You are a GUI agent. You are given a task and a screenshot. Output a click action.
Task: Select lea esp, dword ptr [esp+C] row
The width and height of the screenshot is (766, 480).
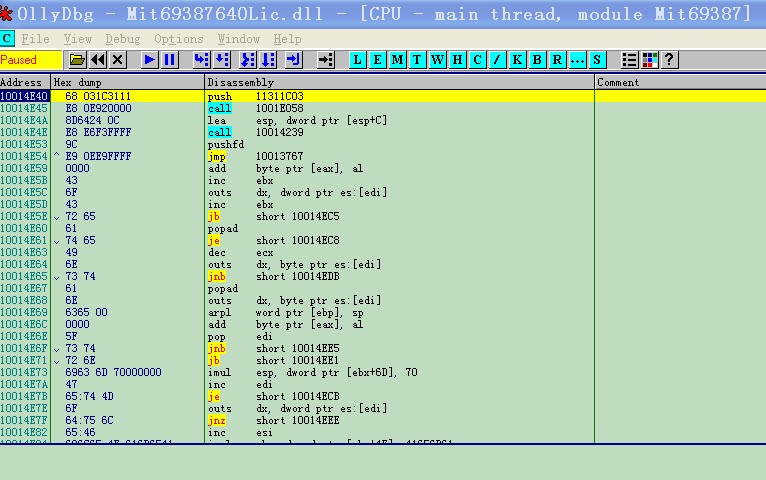point(383,120)
